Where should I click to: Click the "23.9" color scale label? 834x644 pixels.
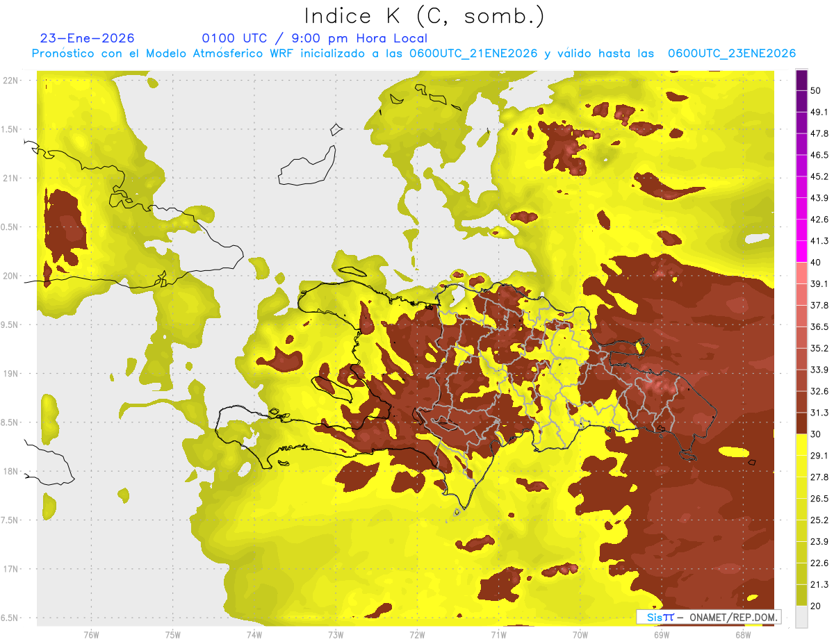tap(819, 541)
